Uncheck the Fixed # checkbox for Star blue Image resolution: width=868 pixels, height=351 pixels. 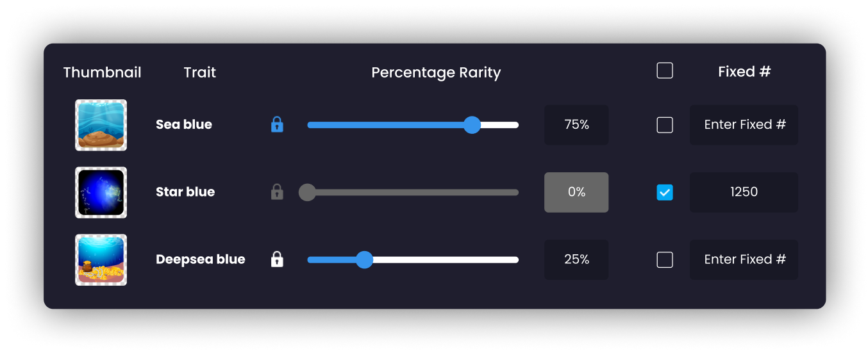(665, 192)
